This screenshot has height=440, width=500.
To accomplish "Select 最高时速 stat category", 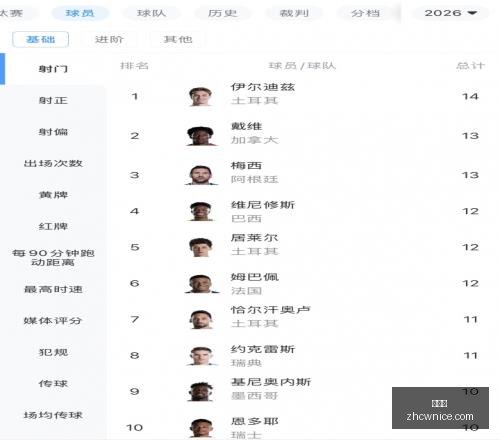I will click(x=53, y=289).
